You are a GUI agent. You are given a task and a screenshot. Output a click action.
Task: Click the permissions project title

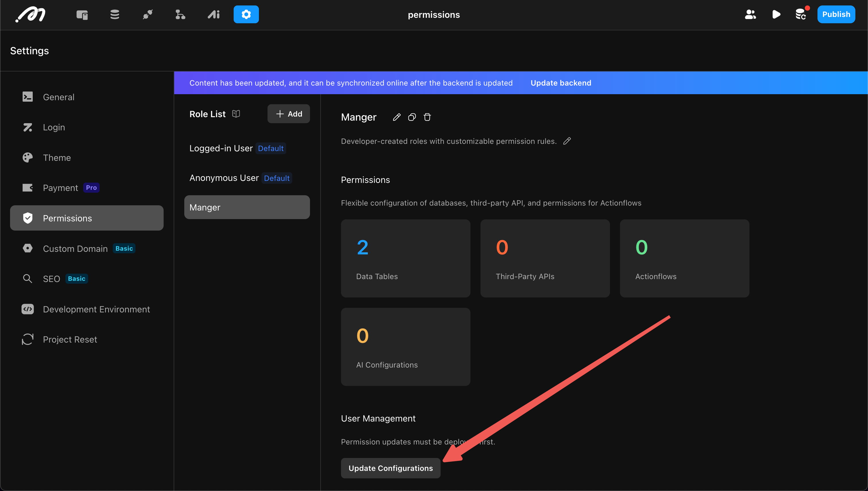pos(434,15)
